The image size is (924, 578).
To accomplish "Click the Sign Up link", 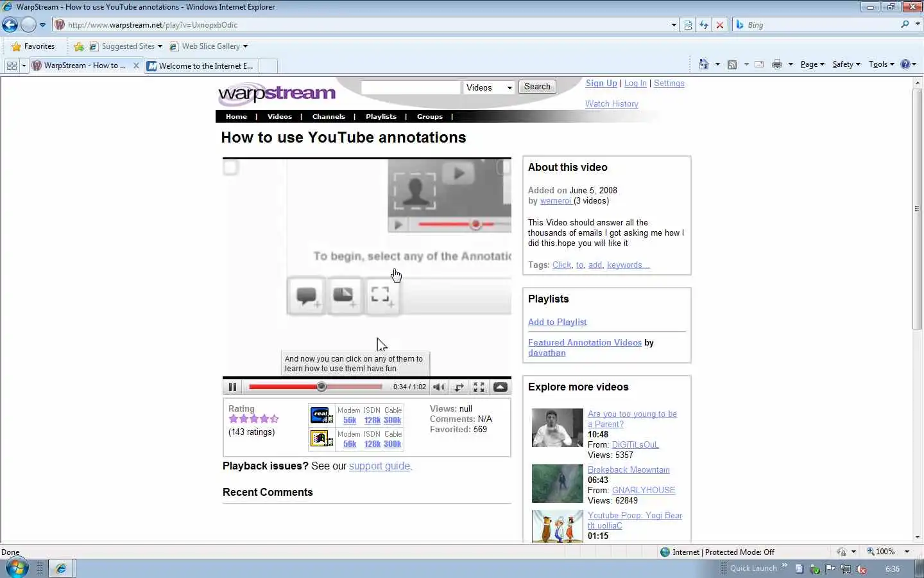I will 601,83.
